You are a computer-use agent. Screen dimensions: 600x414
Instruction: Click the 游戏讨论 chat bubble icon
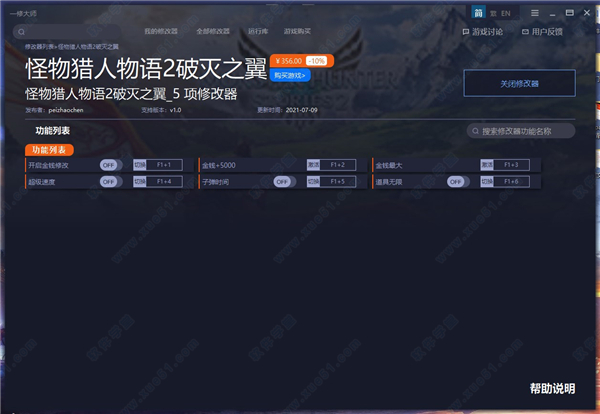click(x=466, y=32)
